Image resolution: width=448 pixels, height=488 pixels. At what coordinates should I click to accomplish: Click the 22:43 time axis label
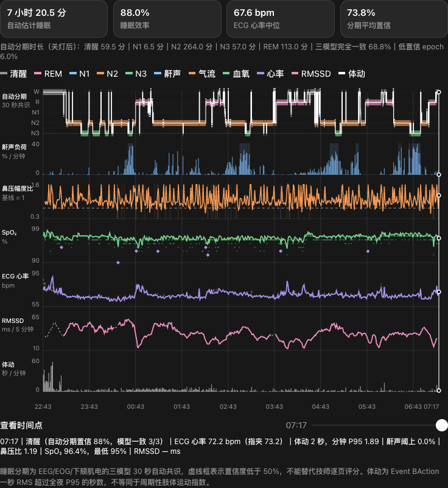point(43,406)
